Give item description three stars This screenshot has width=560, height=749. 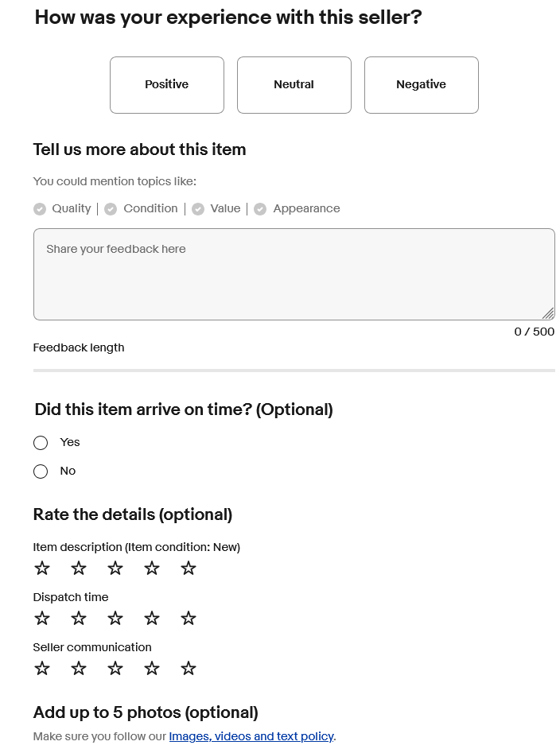115,569
